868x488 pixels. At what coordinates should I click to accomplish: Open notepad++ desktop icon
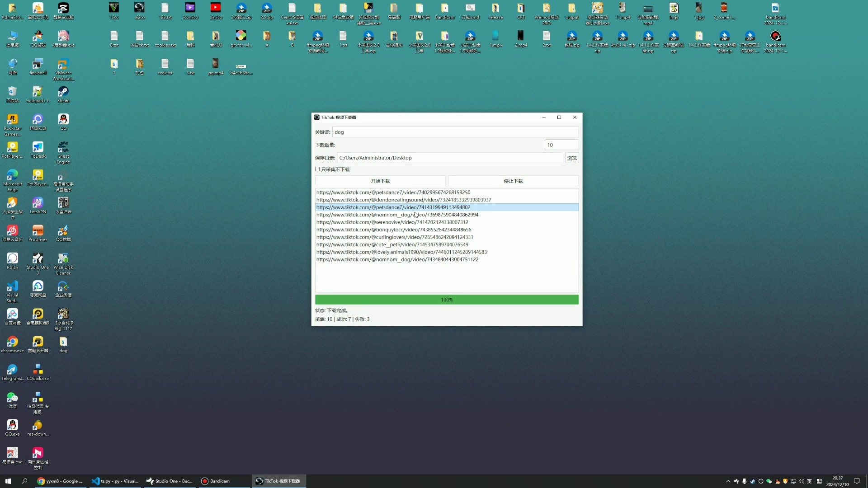click(x=38, y=94)
